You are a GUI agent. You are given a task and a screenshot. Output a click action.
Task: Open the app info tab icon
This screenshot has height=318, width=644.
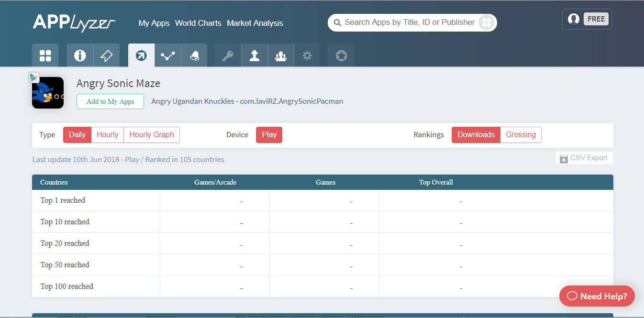pyautogui.click(x=80, y=55)
